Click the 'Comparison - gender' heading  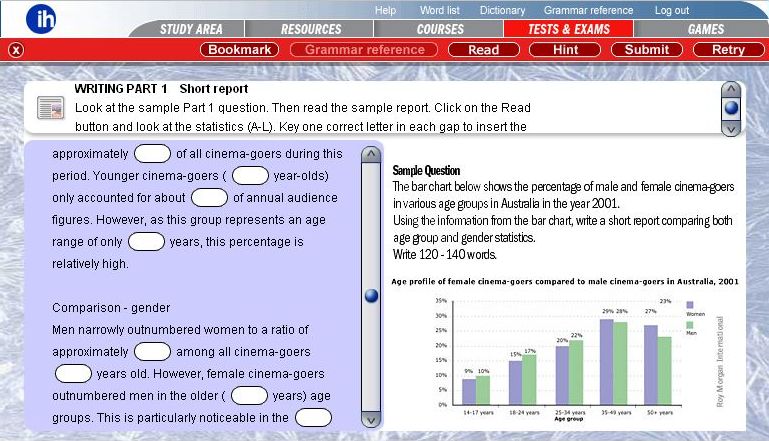point(111,308)
